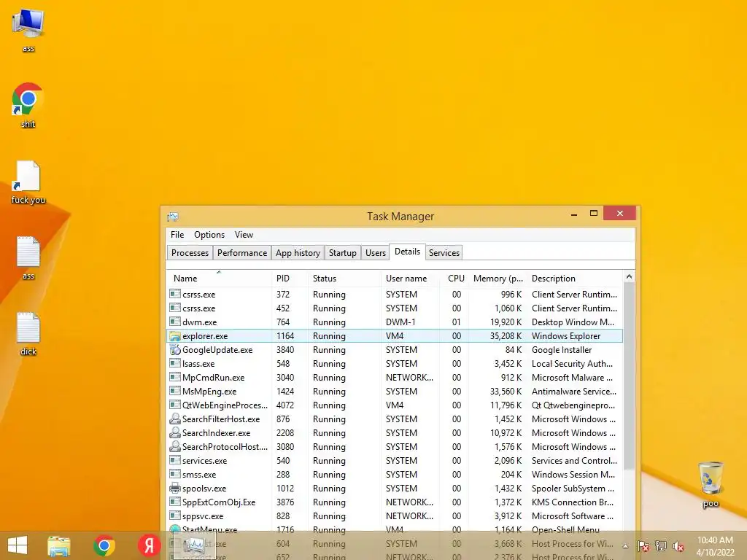This screenshot has height=560, width=747.
Task: Click the Spooler SubSystem description
Action: tap(573, 488)
